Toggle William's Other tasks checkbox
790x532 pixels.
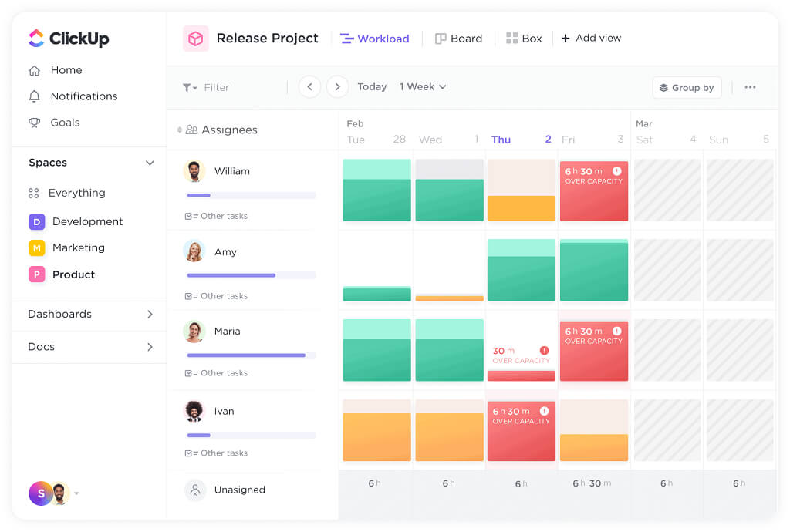pyautogui.click(x=190, y=217)
